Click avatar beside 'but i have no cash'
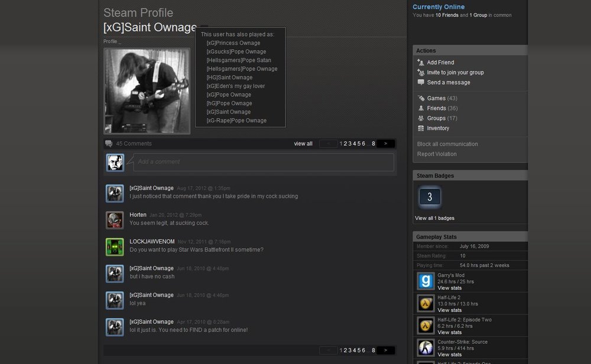 pos(115,274)
